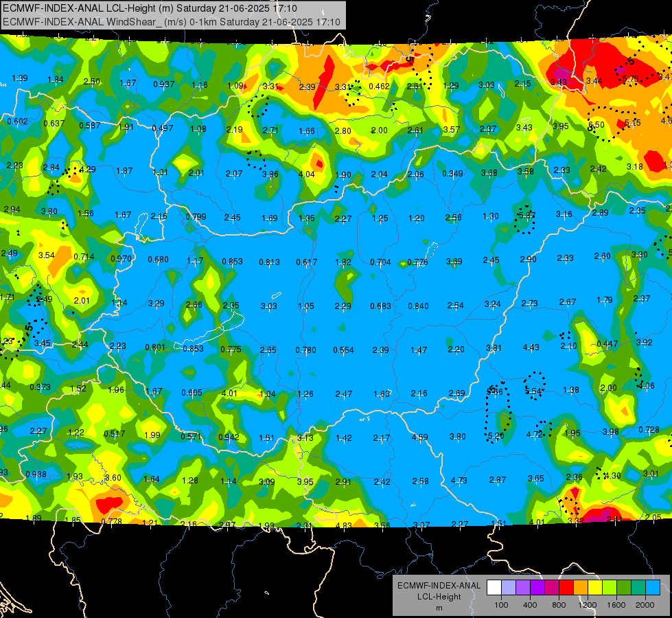The width and height of the screenshot is (672, 618).
Task: Click the wind shear value 3.29
Action: coord(157,304)
